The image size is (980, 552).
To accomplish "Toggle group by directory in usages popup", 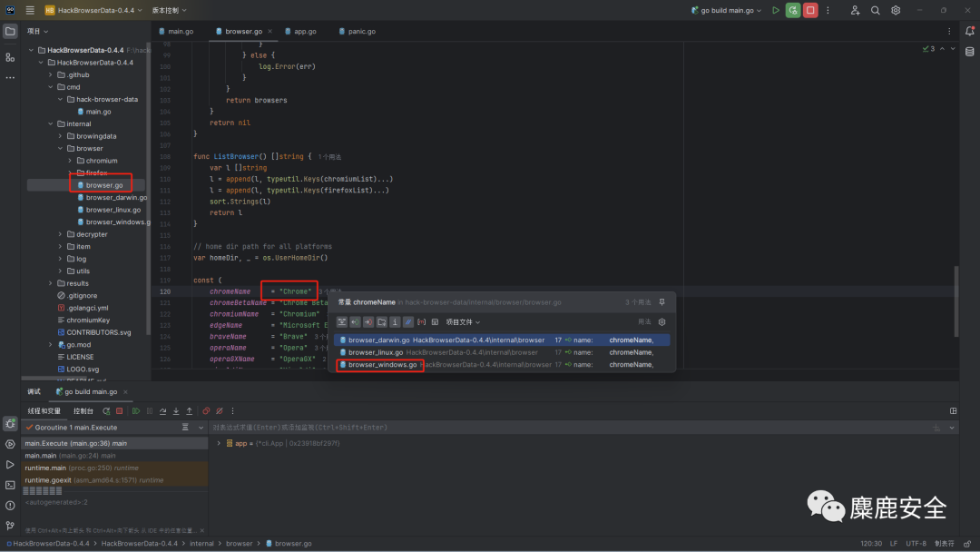I will click(x=381, y=322).
